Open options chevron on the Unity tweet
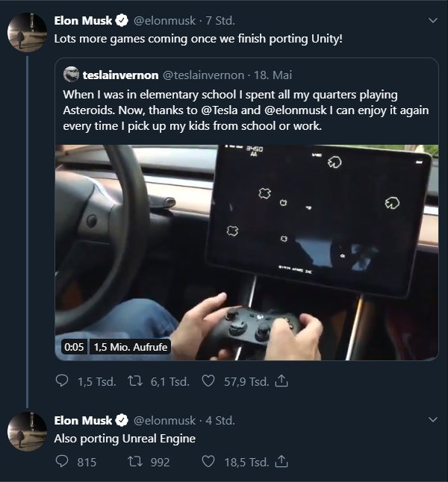Viewport: 448px width, 482px height. [432, 19]
